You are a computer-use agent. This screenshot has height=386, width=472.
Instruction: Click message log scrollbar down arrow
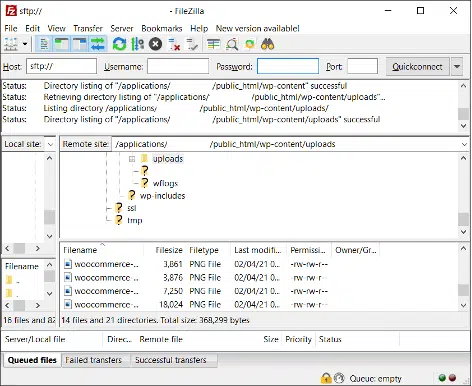tap(463, 126)
